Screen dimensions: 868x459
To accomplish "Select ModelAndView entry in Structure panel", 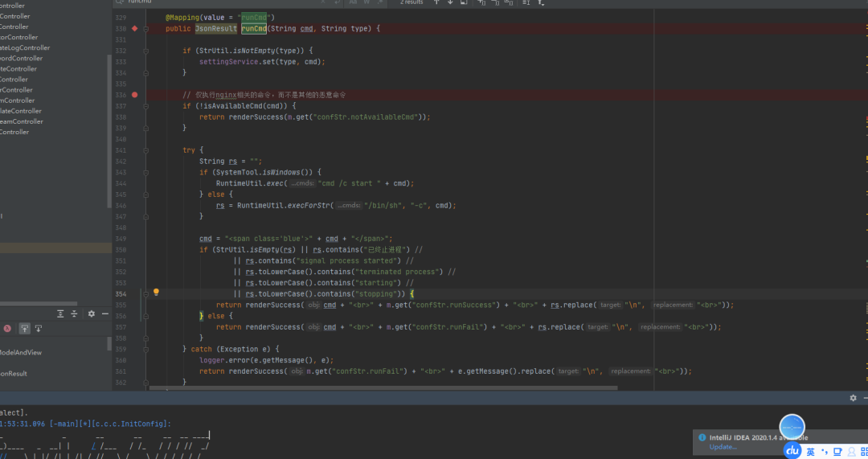I will pos(20,353).
